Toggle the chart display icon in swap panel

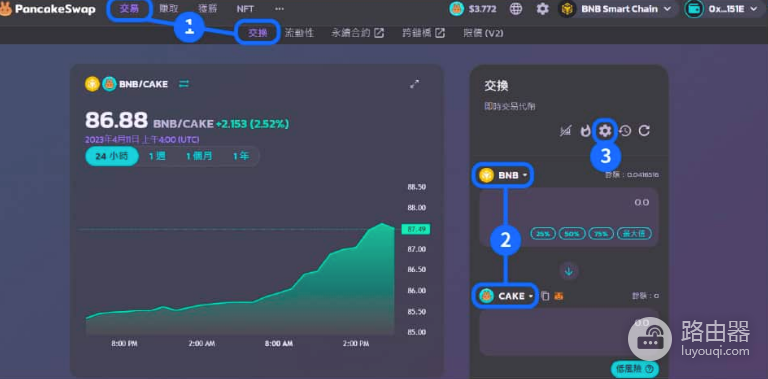566,131
